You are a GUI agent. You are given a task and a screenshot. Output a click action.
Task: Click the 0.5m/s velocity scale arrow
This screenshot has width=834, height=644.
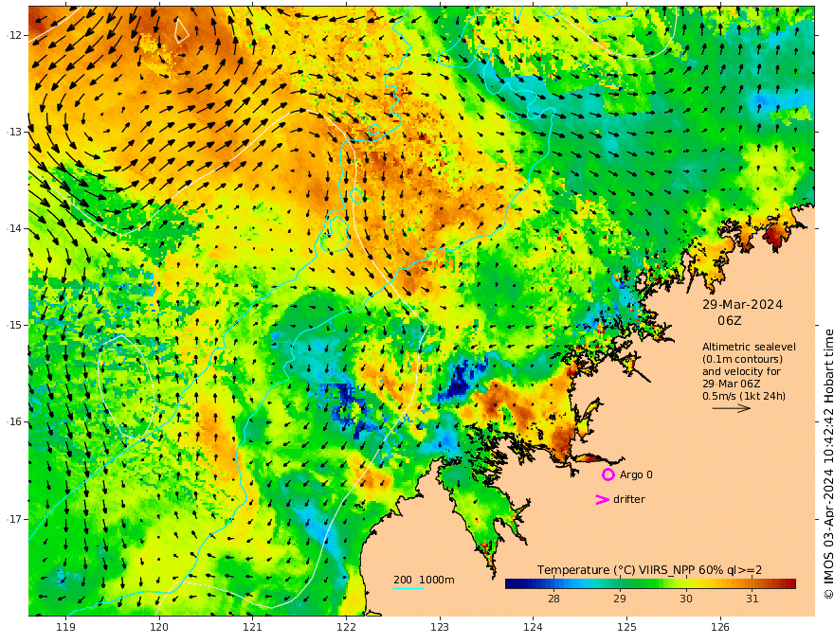[732, 408]
